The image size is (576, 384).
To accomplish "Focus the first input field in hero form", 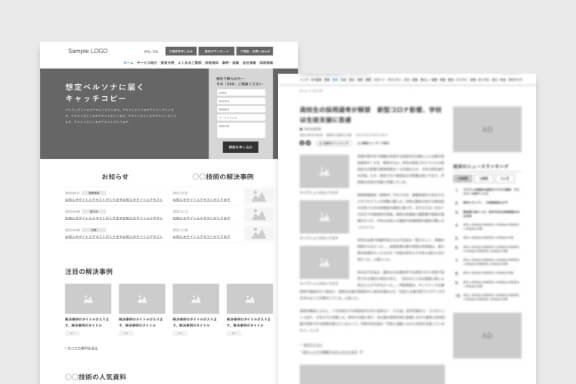I will (x=241, y=93).
